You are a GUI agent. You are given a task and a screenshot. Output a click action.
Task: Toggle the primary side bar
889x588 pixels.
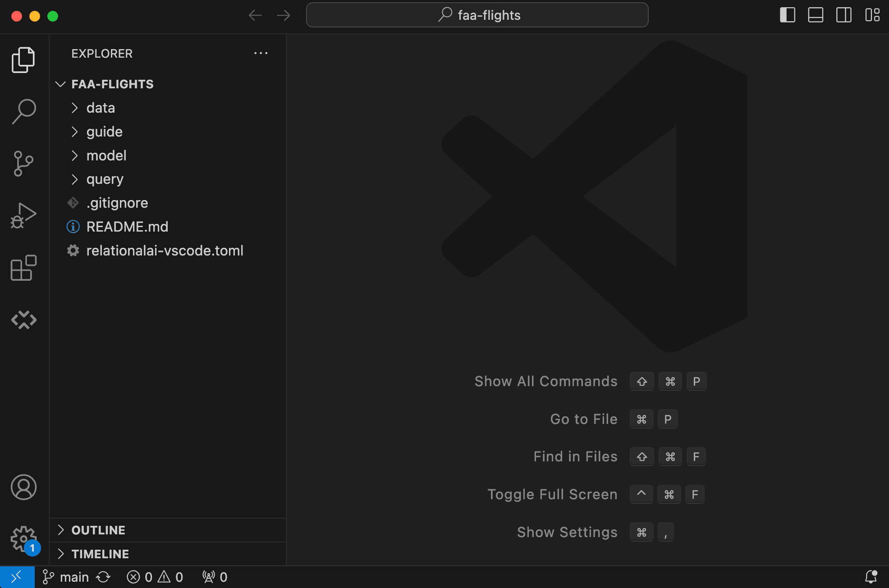pyautogui.click(x=788, y=15)
